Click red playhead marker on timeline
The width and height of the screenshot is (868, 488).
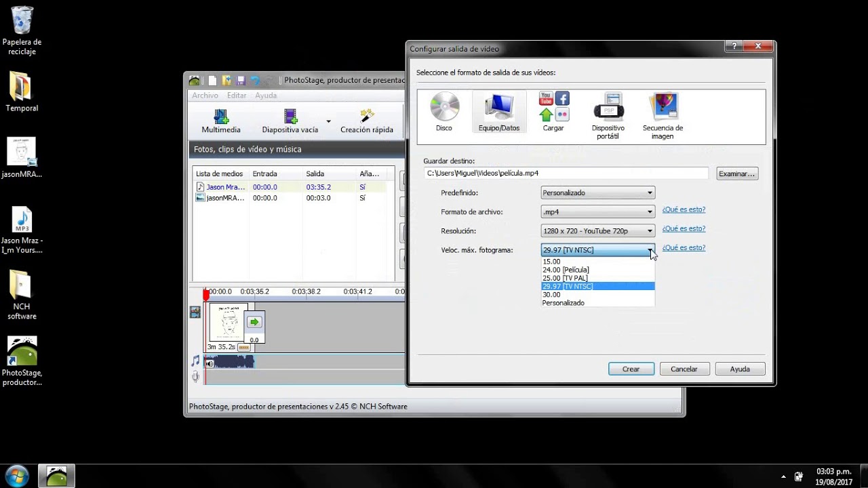pos(206,294)
